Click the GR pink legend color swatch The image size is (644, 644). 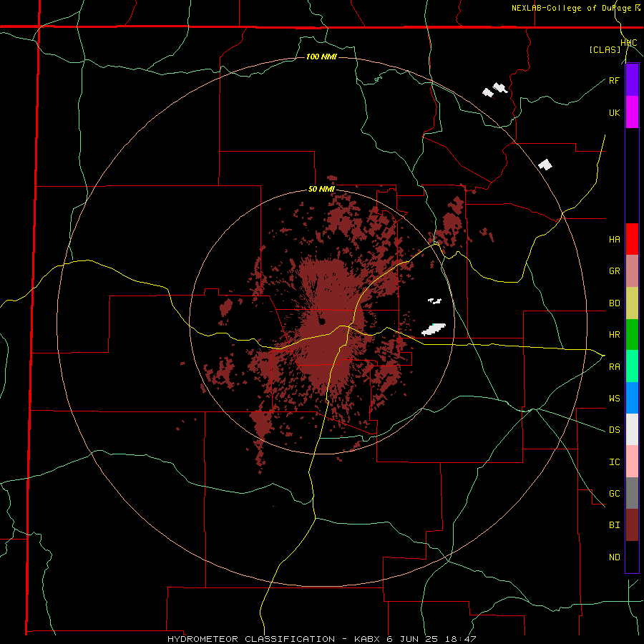[x=632, y=271]
